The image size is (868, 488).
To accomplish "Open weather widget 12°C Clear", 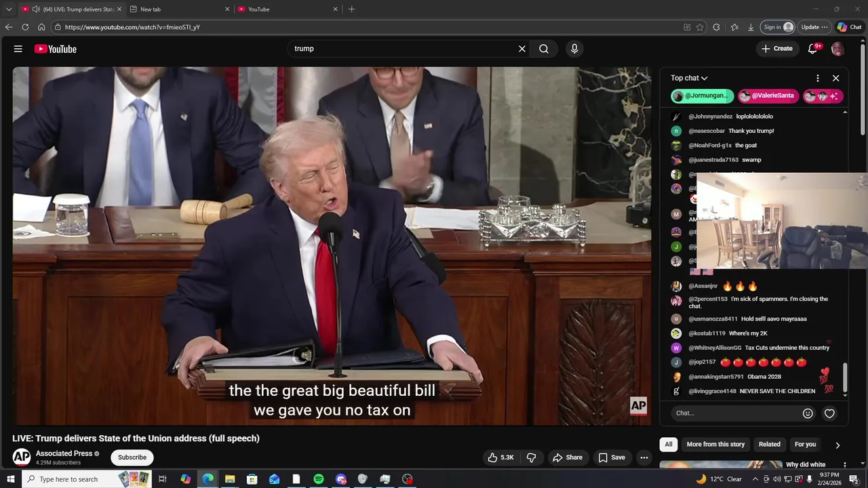I will [x=719, y=479].
